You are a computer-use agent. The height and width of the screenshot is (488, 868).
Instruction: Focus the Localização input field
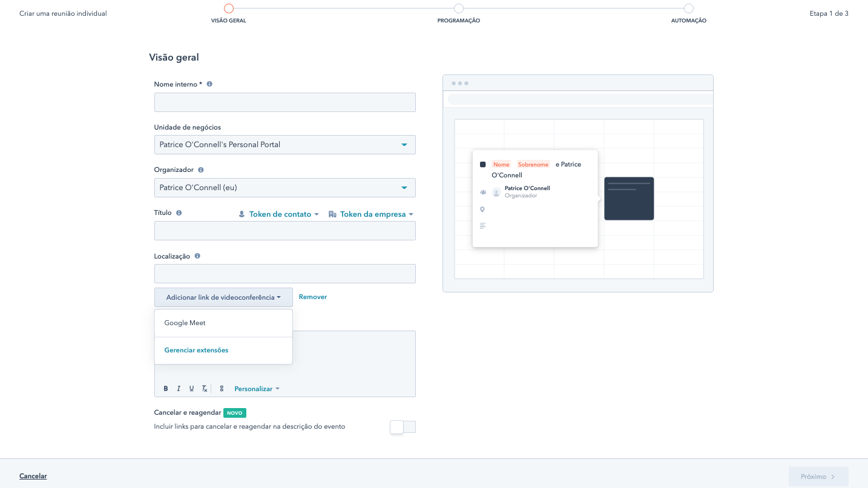click(284, 274)
